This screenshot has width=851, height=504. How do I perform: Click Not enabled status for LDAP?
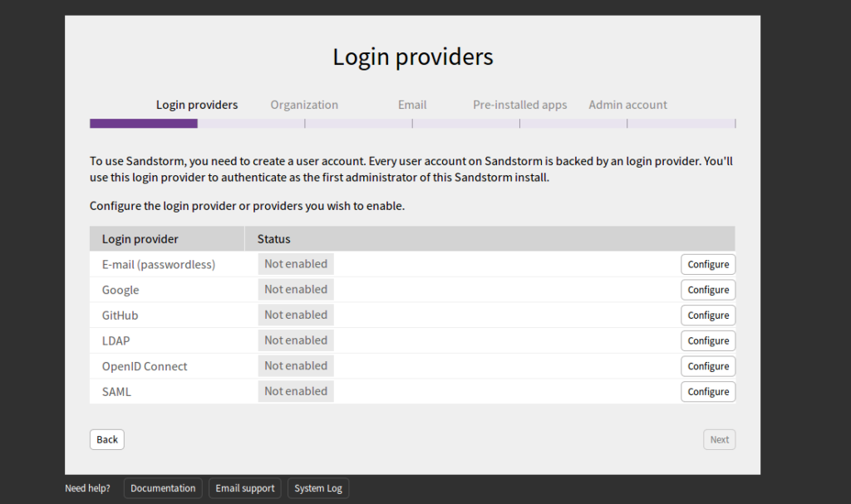coord(296,340)
